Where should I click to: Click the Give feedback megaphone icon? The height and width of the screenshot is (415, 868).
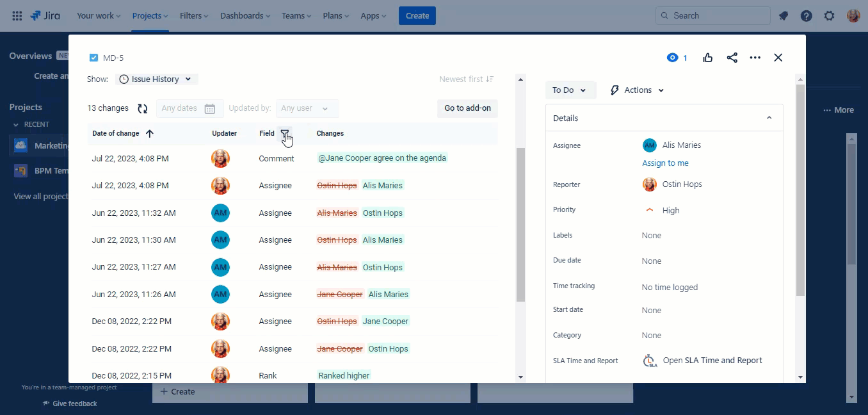point(46,403)
